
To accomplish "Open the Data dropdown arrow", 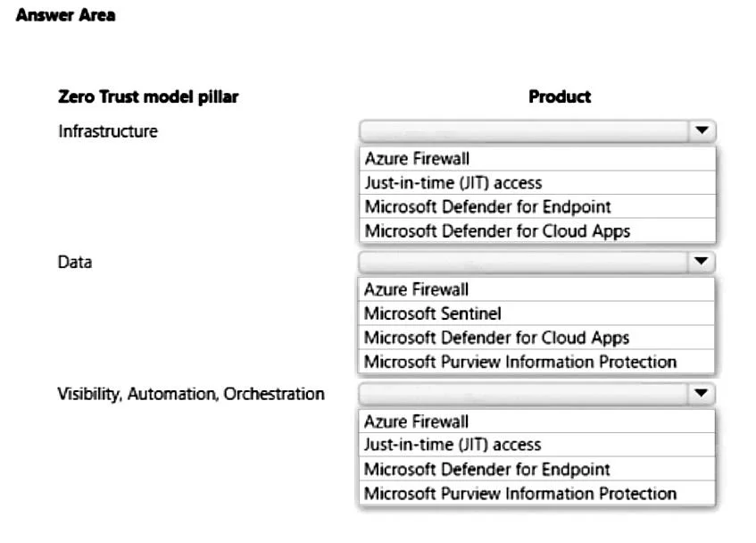I will click(x=701, y=262).
